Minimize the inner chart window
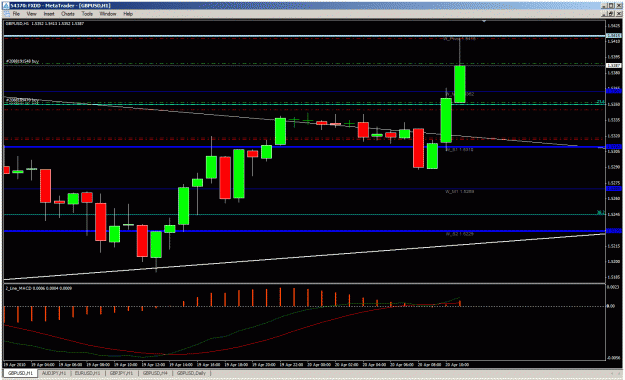Screen dimensions: 625x380 click(604, 14)
